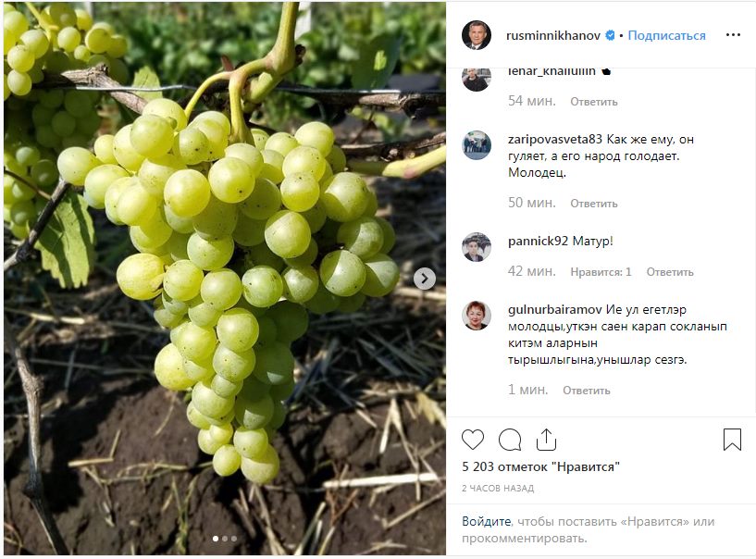
Task: Click the Войдите login link
Action: pos(486,522)
